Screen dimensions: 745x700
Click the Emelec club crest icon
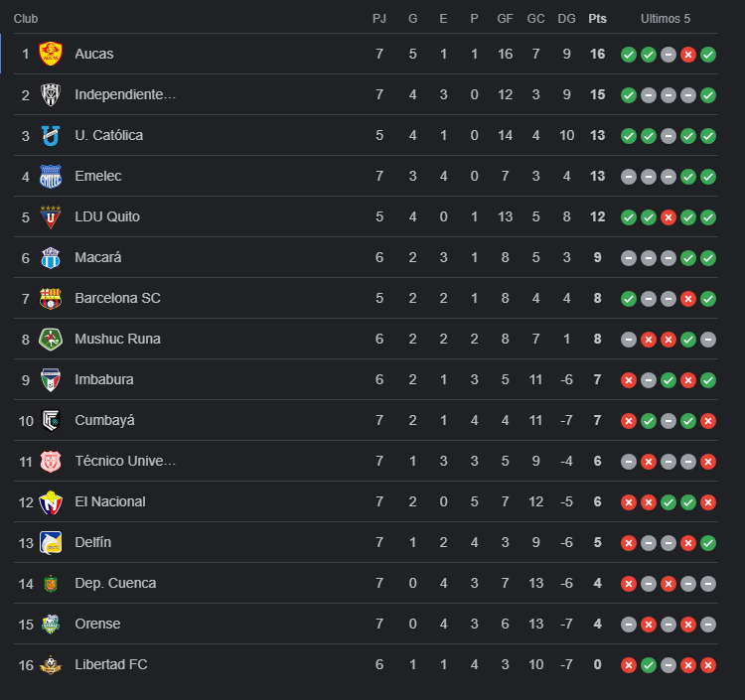(51, 176)
